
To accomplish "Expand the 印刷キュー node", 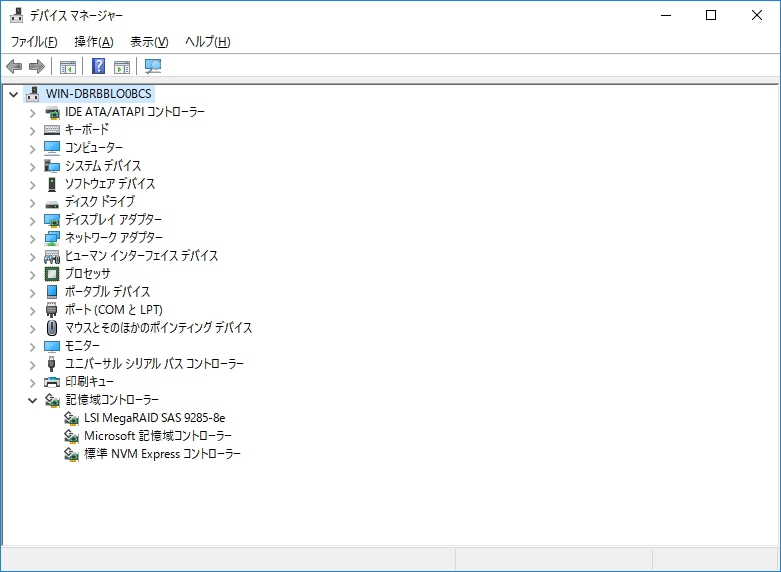I will [32, 383].
